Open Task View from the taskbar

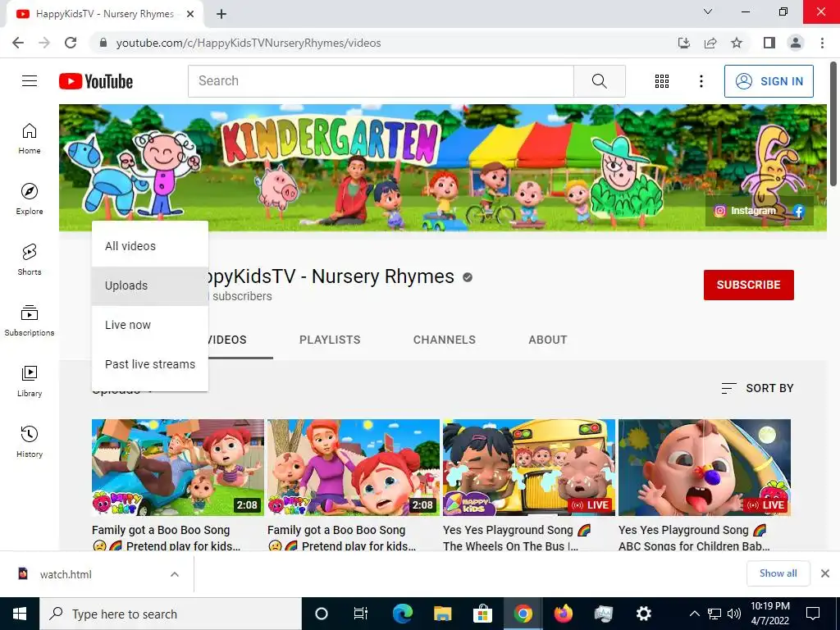point(361,614)
